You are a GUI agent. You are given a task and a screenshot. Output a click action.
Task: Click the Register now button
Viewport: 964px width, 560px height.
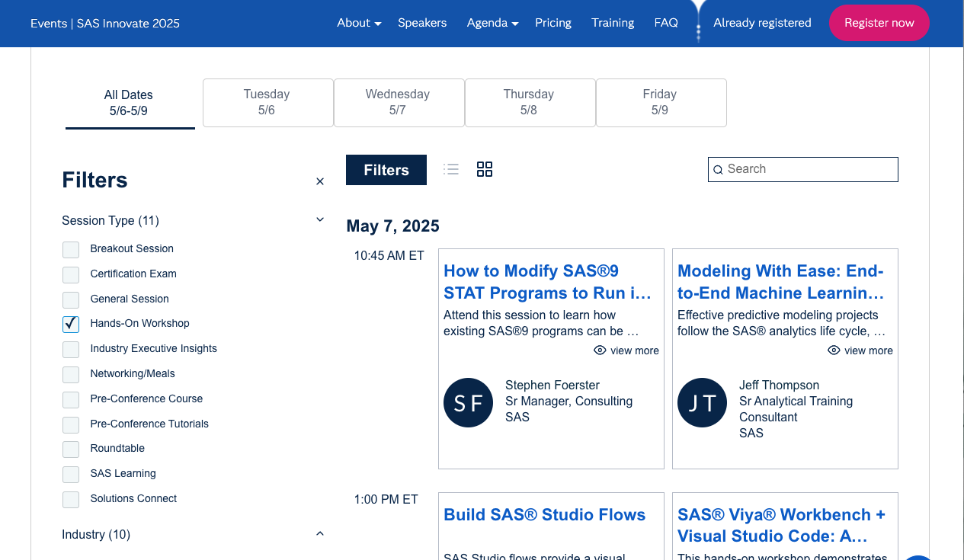click(x=879, y=23)
